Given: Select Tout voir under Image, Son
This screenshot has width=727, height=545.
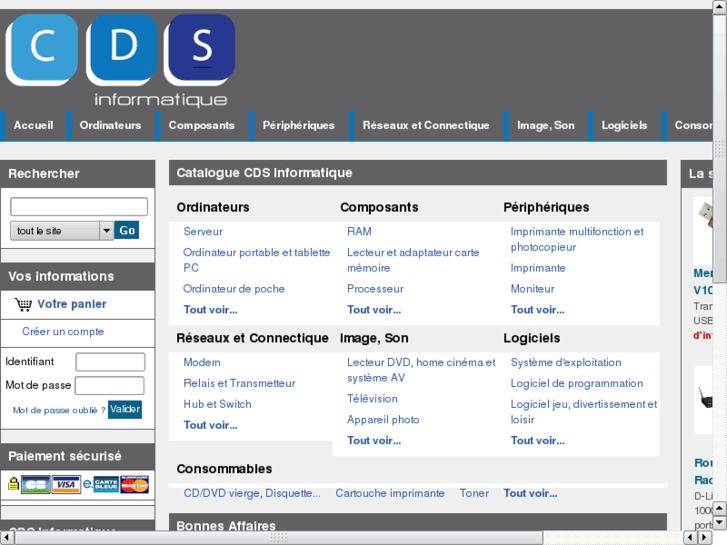Looking at the screenshot, I should [x=374, y=441].
